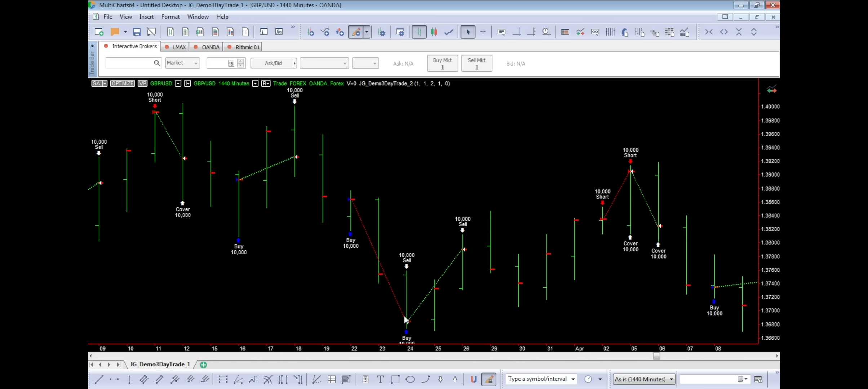The image size is (868, 389).
Task: Click the Buy Mkt button
Action: click(442, 63)
